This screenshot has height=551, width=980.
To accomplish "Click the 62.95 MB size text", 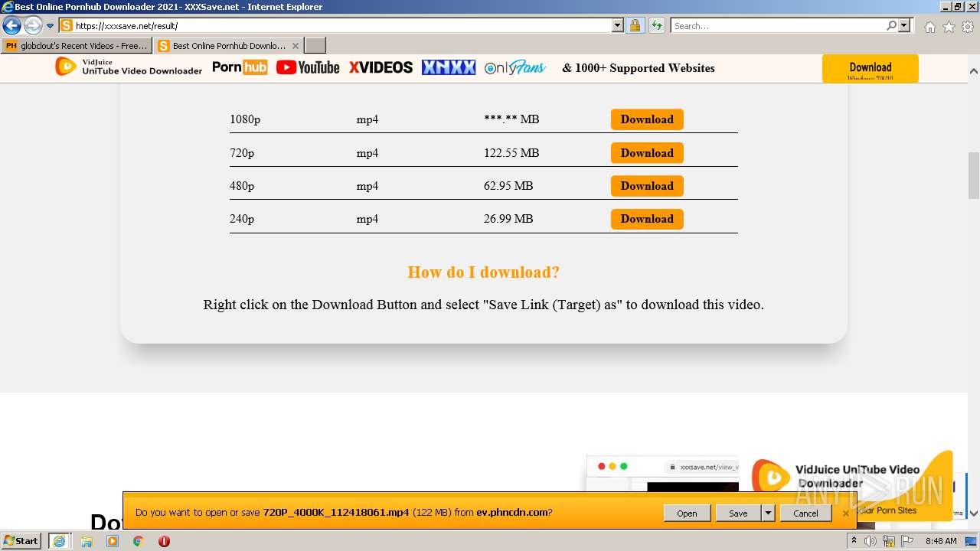I will [x=508, y=186].
